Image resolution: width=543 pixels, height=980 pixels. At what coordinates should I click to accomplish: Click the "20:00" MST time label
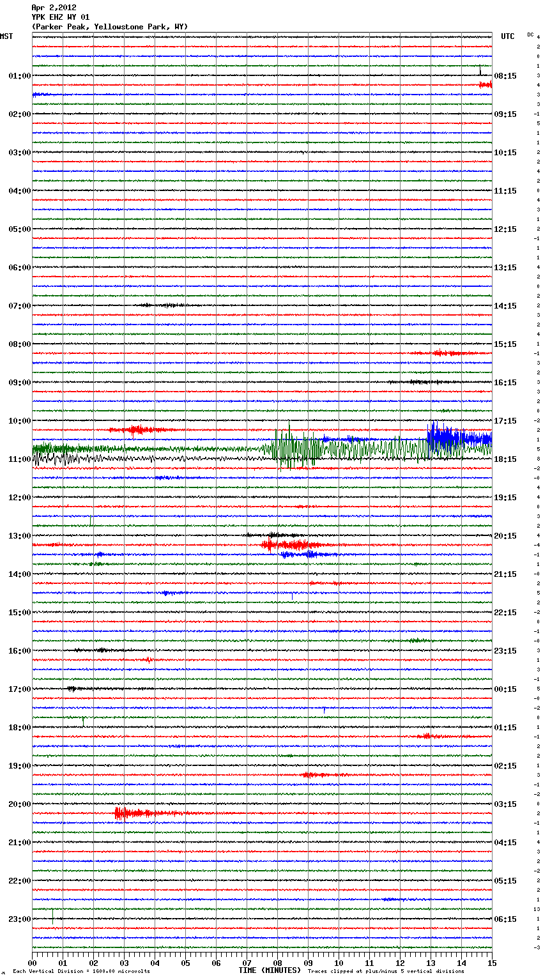[x=20, y=804]
